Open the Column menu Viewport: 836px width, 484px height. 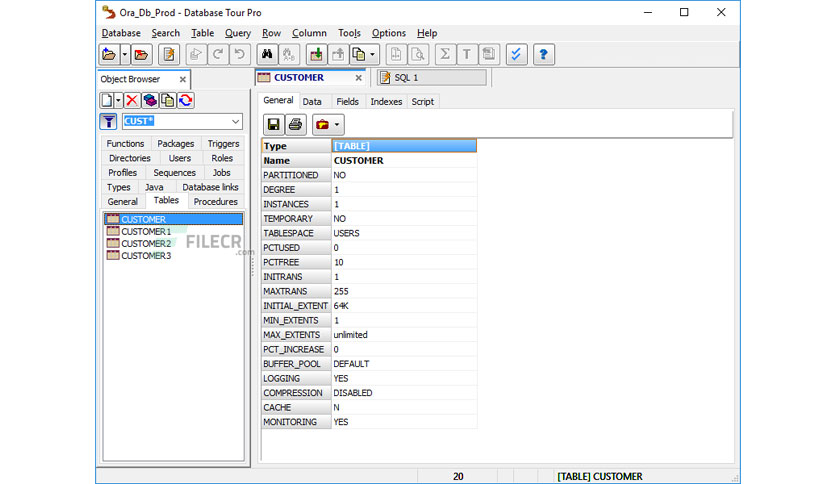tap(309, 33)
